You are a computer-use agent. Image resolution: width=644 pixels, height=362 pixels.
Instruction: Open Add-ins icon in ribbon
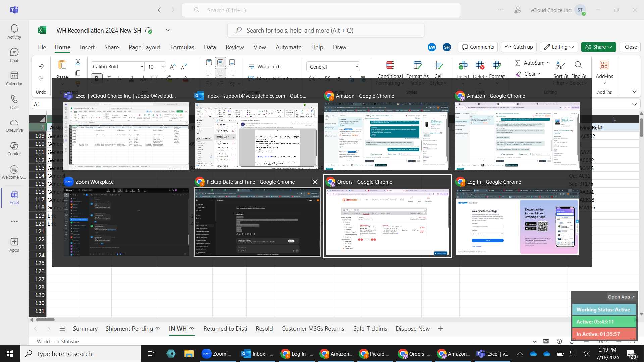604,65
